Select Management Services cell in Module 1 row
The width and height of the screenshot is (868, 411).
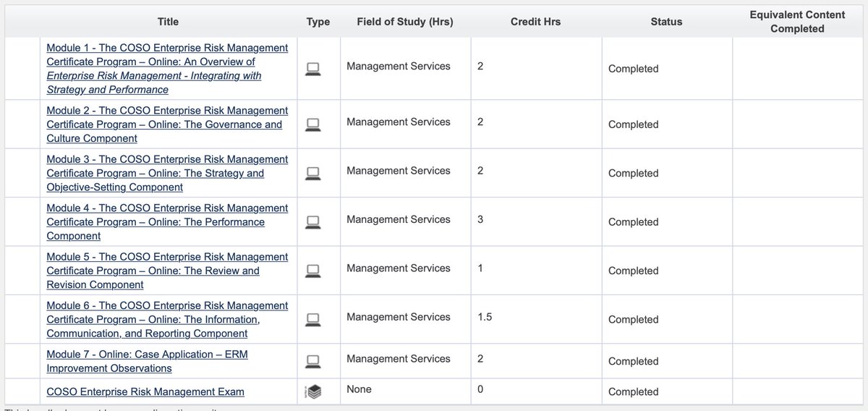pyautogui.click(x=399, y=66)
